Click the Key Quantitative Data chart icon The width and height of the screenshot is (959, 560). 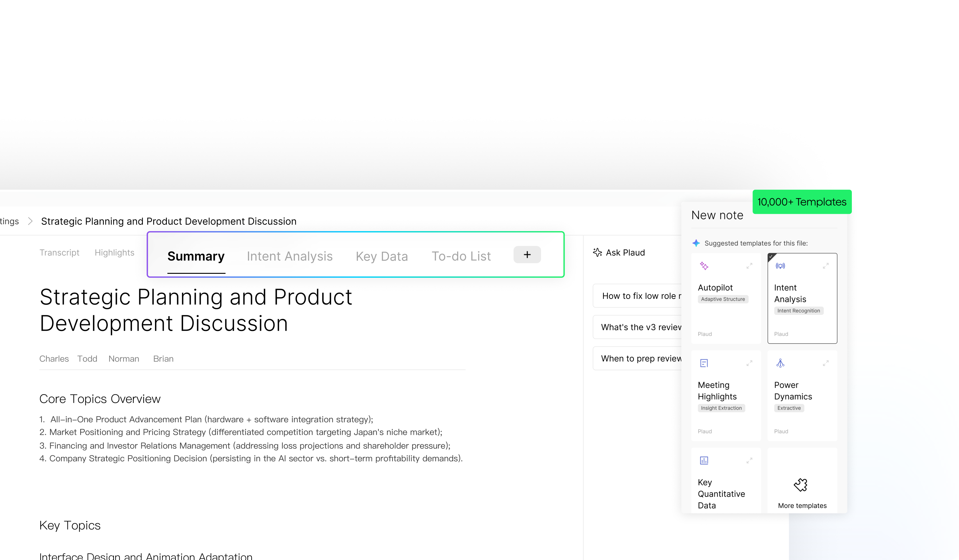704,461
